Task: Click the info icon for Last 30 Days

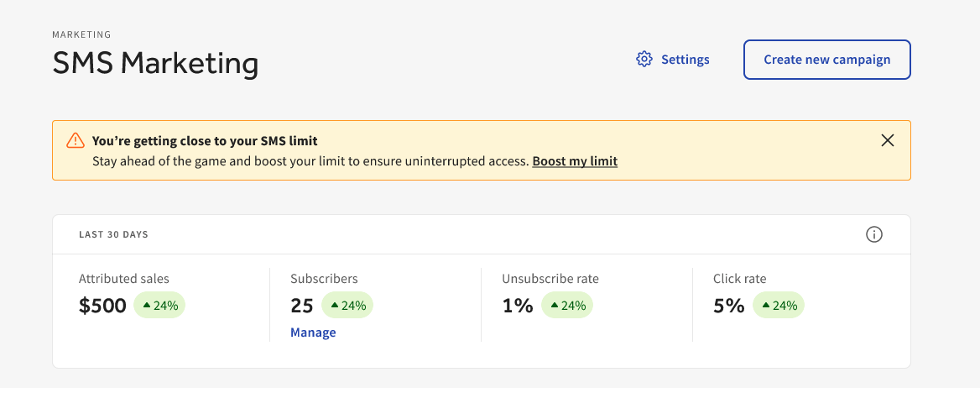Action: click(x=873, y=234)
